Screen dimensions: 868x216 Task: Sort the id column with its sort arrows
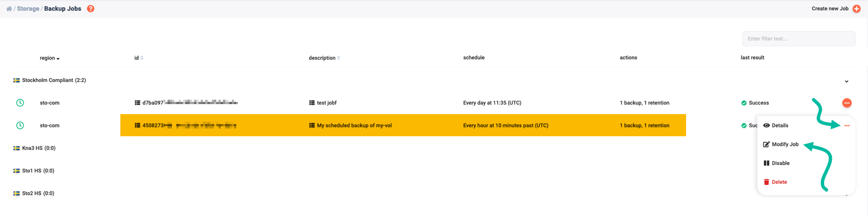point(141,58)
